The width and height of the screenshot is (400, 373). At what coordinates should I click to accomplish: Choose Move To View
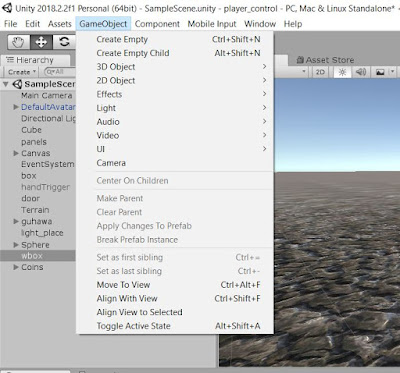coord(175,285)
